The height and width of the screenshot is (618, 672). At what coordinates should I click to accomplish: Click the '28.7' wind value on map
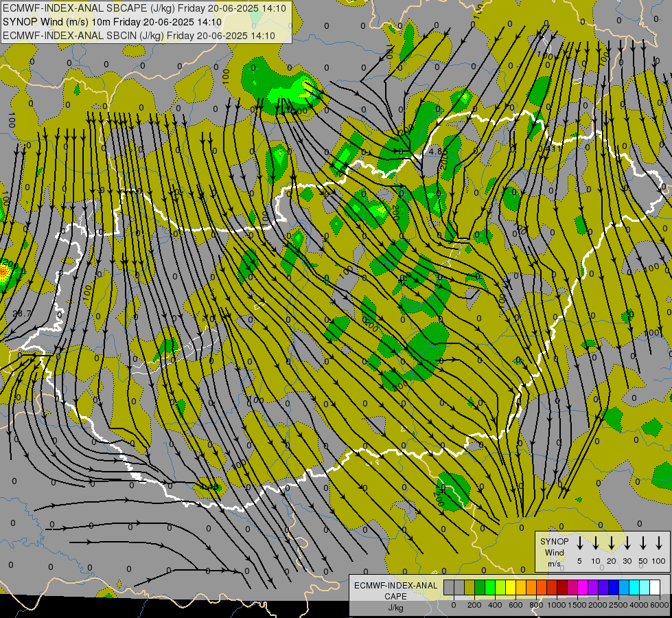click(x=21, y=314)
